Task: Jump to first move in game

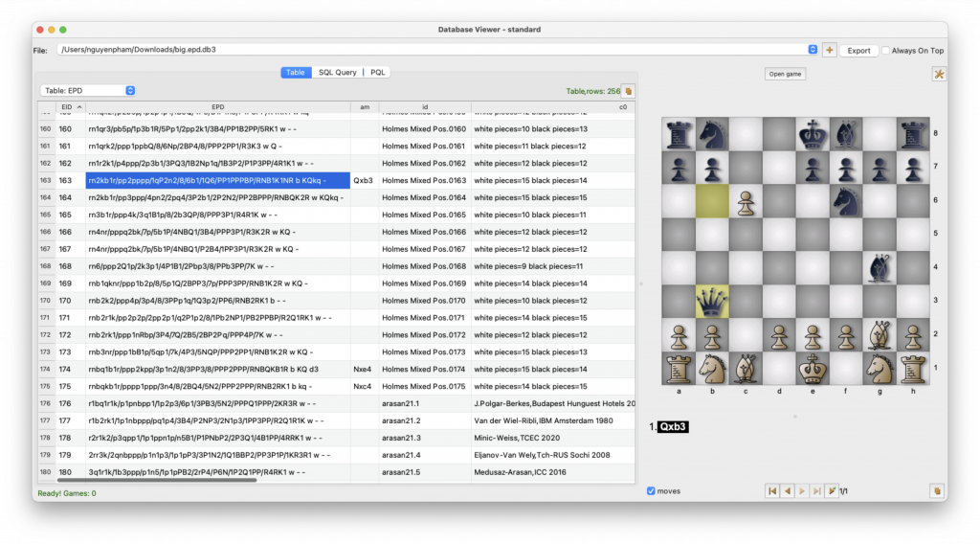Action: click(x=771, y=490)
